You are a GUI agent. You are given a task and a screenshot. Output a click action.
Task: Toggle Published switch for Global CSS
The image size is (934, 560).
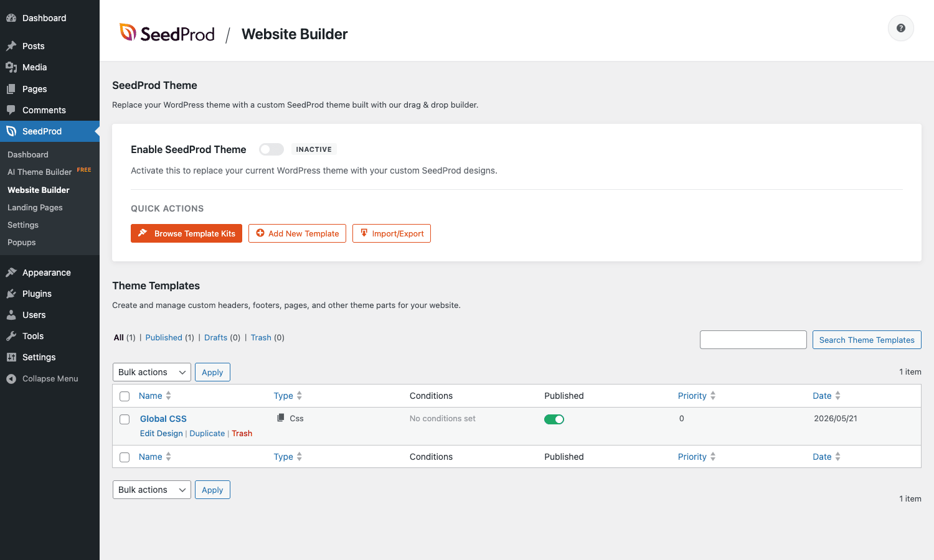point(554,419)
